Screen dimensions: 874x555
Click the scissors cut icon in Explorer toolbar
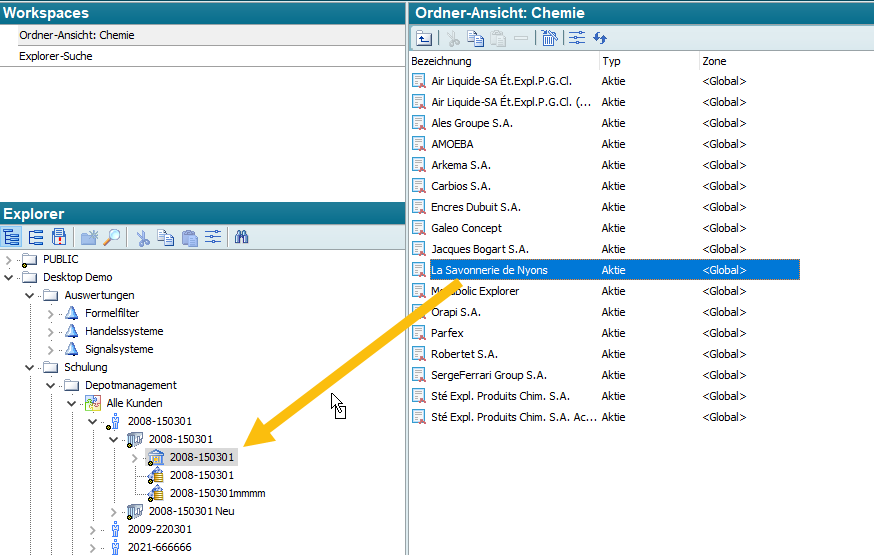tap(143, 237)
